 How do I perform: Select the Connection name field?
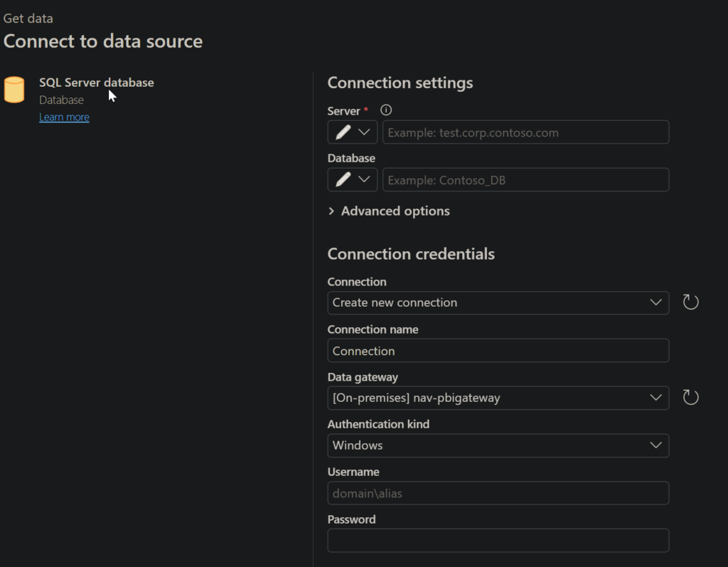click(x=498, y=351)
